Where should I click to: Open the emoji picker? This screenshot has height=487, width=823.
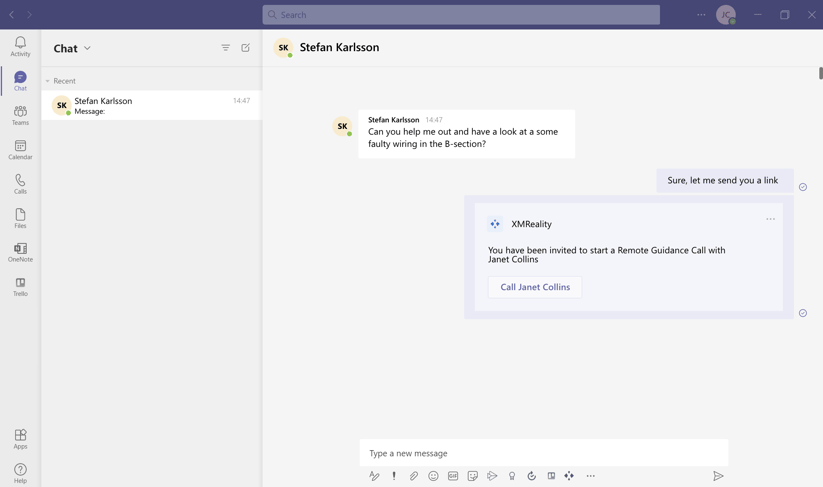click(433, 476)
